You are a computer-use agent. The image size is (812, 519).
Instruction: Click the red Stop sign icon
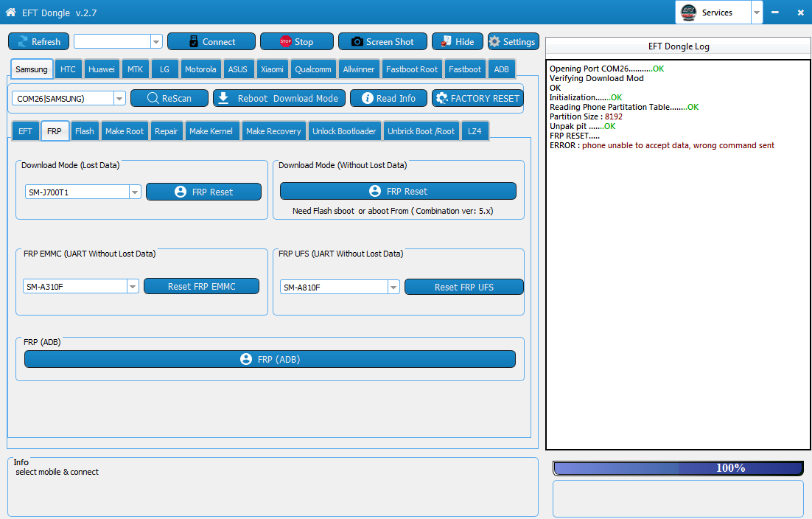285,41
